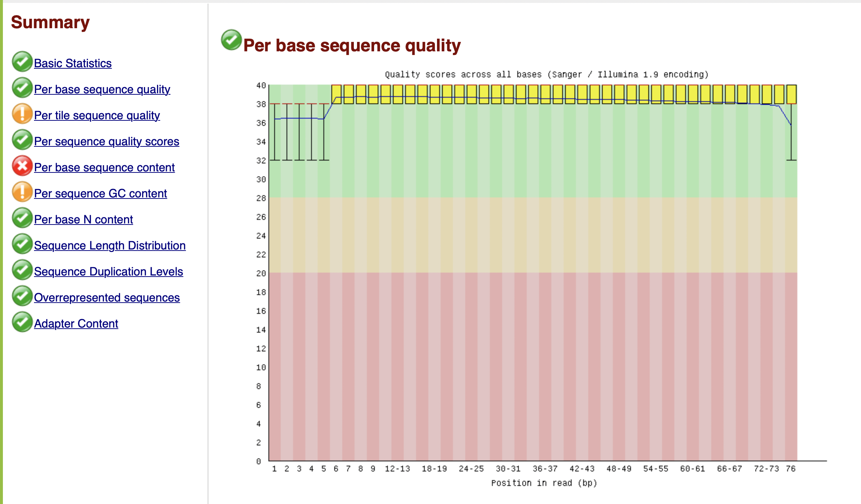Click the large pass icon by the Per base sequence quality heading
The height and width of the screenshot is (504, 861).
pos(232,40)
